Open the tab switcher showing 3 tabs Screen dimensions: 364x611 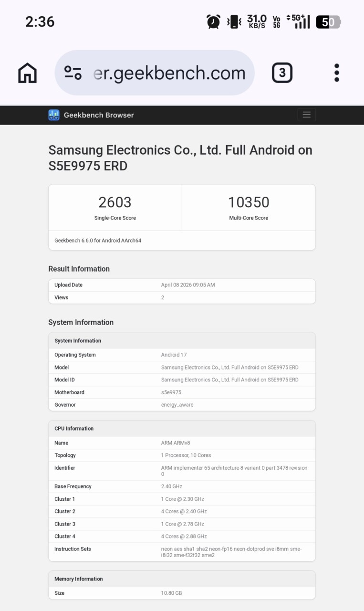(x=282, y=73)
